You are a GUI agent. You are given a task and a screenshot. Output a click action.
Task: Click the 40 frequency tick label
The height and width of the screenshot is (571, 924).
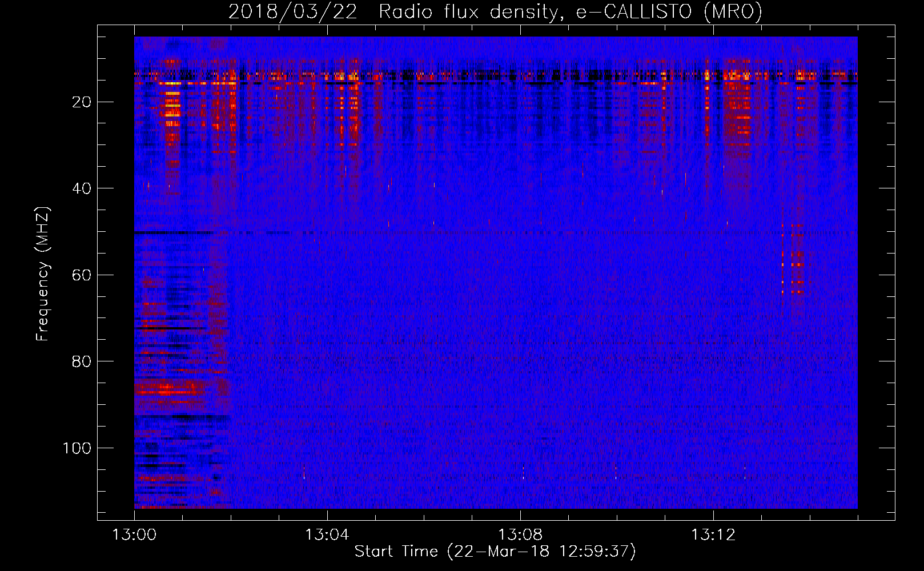click(82, 188)
